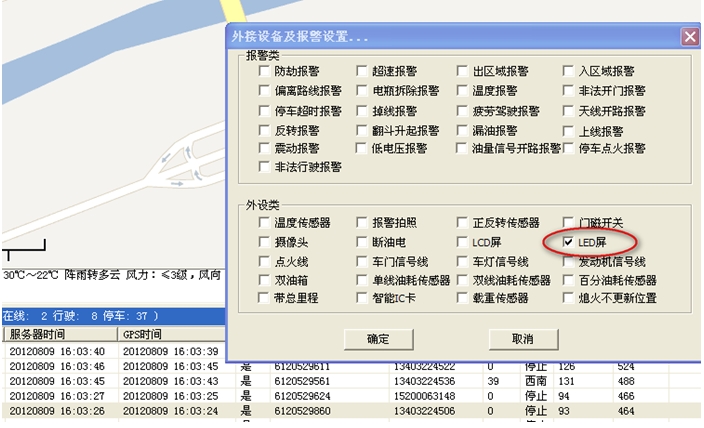Check the 低电压报警 box
The height and width of the screenshot is (428, 704).
click(362, 148)
